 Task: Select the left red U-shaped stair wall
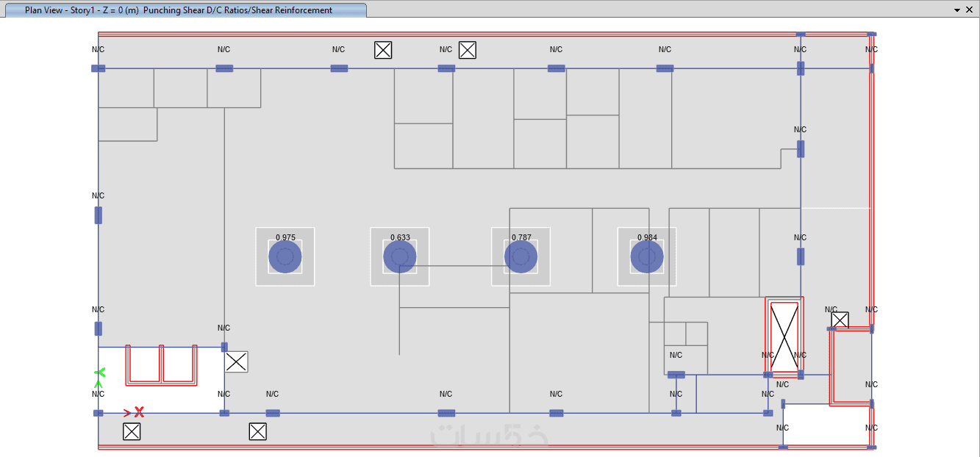(143, 364)
